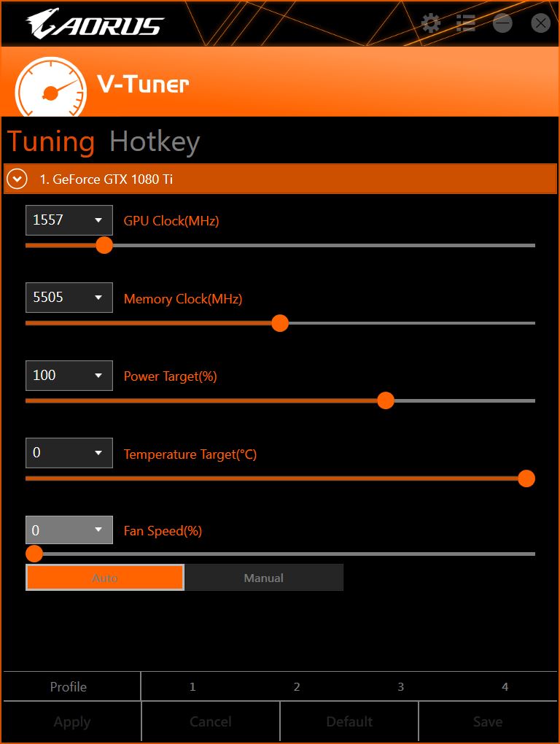Open the Fan Speed value dropdown
560x744 pixels.
pyautogui.click(x=69, y=530)
